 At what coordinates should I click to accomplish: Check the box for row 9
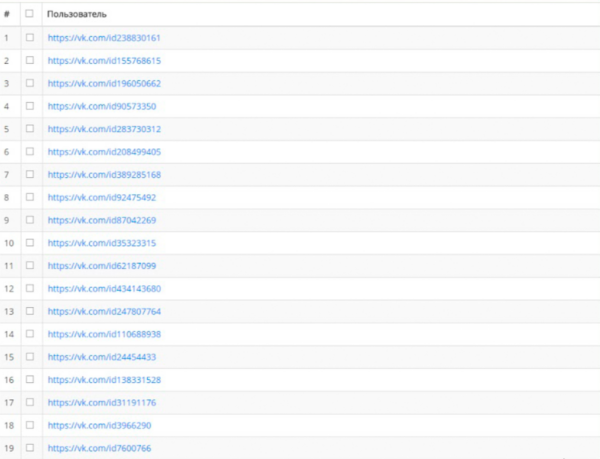(x=30, y=220)
